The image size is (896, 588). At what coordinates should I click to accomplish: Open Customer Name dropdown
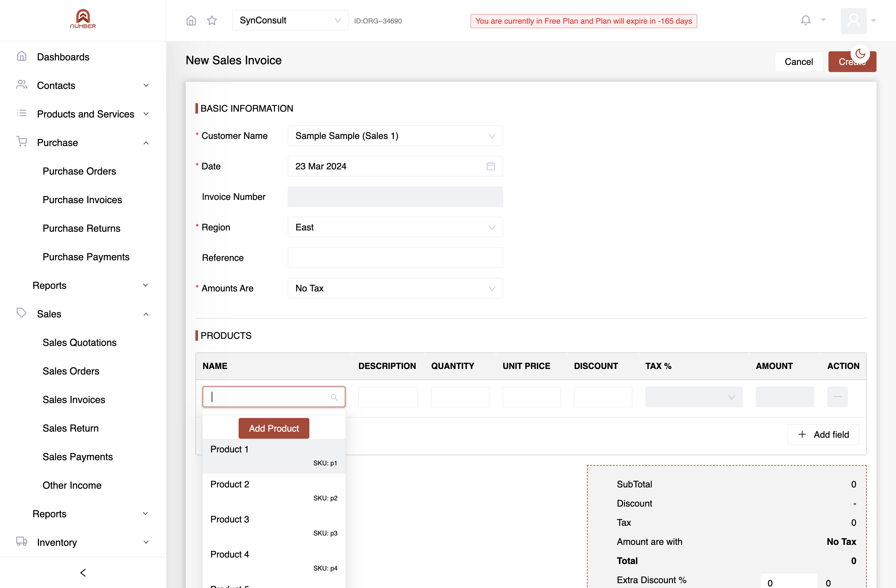[395, 136]
